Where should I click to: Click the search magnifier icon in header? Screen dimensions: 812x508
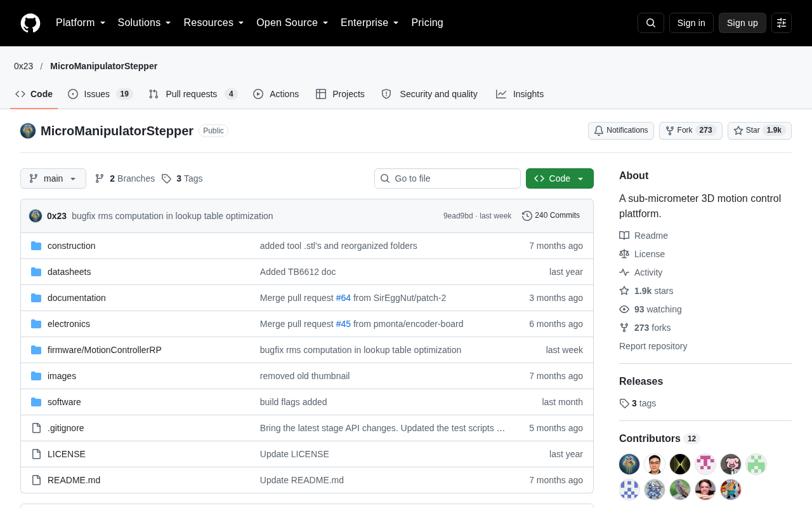(651, 23)
